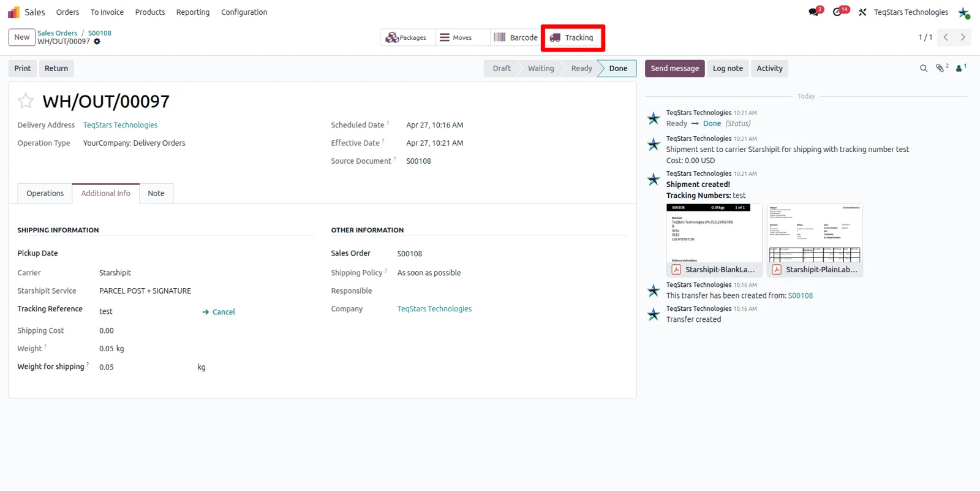Viewport: 980px width, 491px height.
Task: Open the Packages smart button
Action: click(406, 37)
